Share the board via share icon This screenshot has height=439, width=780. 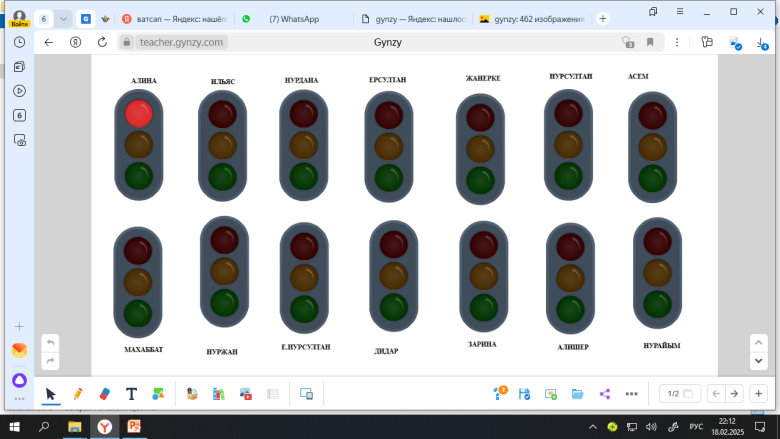(x=604, y=394)
